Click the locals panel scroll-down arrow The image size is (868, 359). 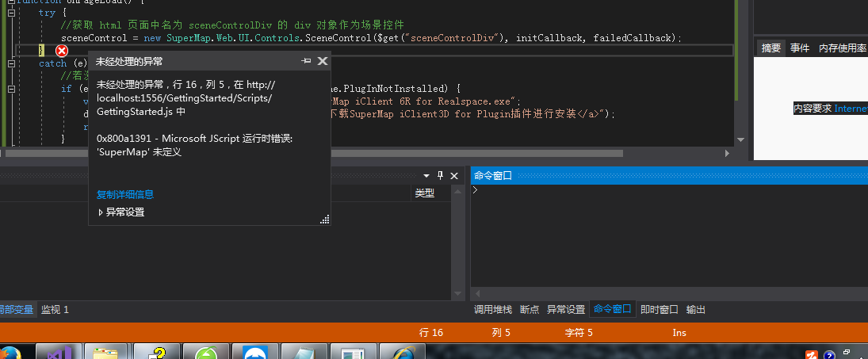coord(458,294)
